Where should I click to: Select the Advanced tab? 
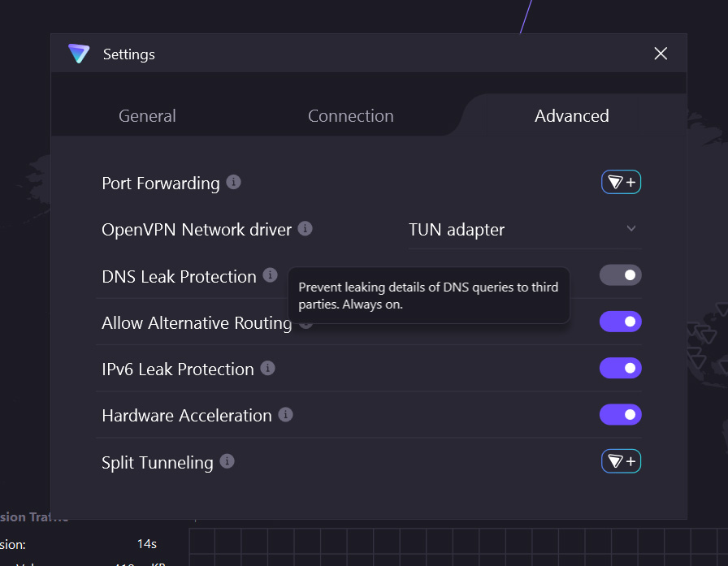[x=571, y=115]
